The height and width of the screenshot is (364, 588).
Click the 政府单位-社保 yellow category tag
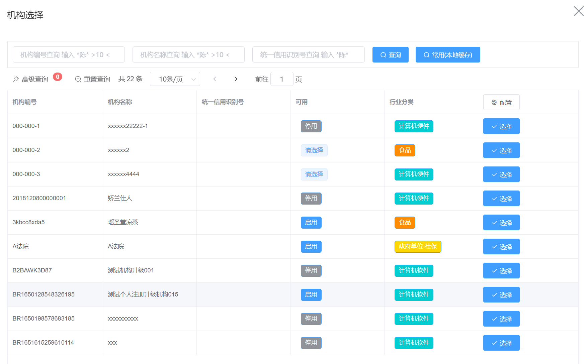[418, 247]
